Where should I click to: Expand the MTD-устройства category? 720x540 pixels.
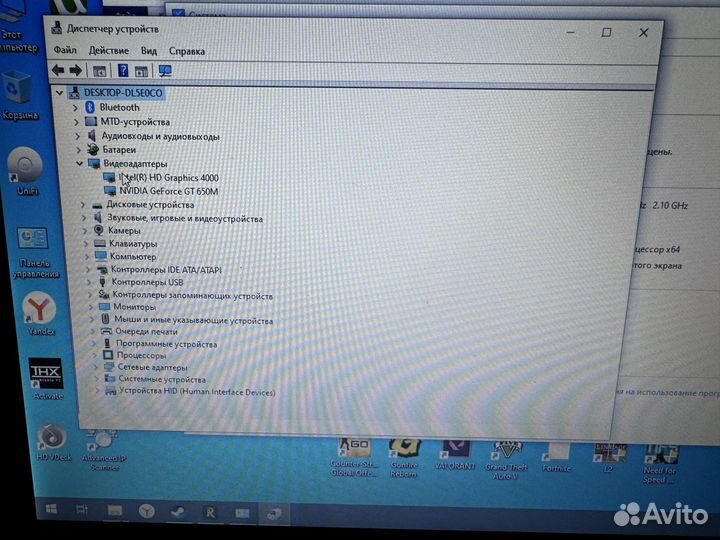(x=77, y=122)
